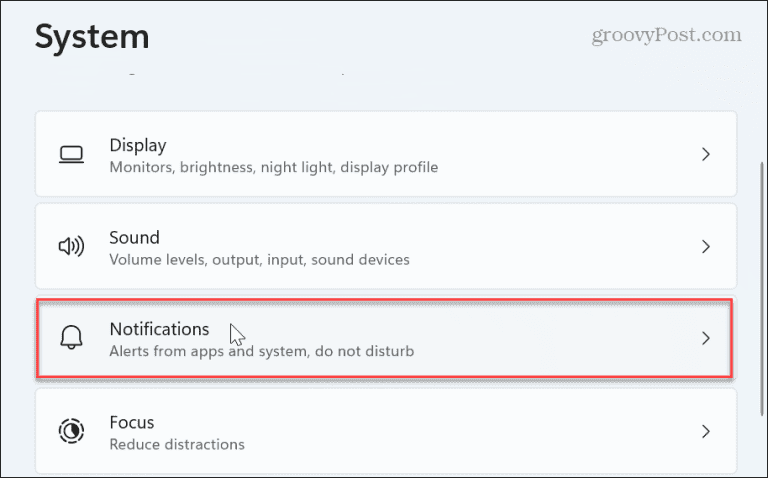Click the vertical scrollbar thumb
This screenshot has width=768, height=478.
point(762,289)
